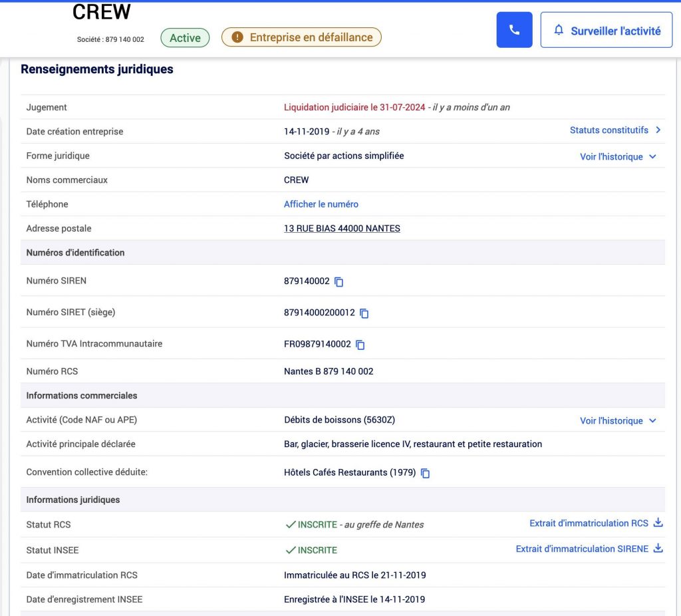Copy the Hôtels Cafés Restaurants convention
681x616 pixels.
click(425, 473)
